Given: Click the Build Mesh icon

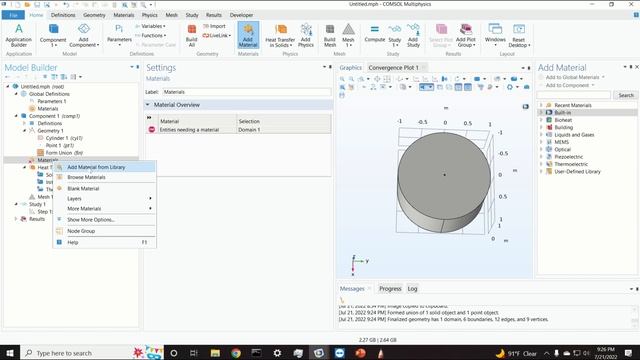Looking at the screenshot, I should click(x=330, y=35).
